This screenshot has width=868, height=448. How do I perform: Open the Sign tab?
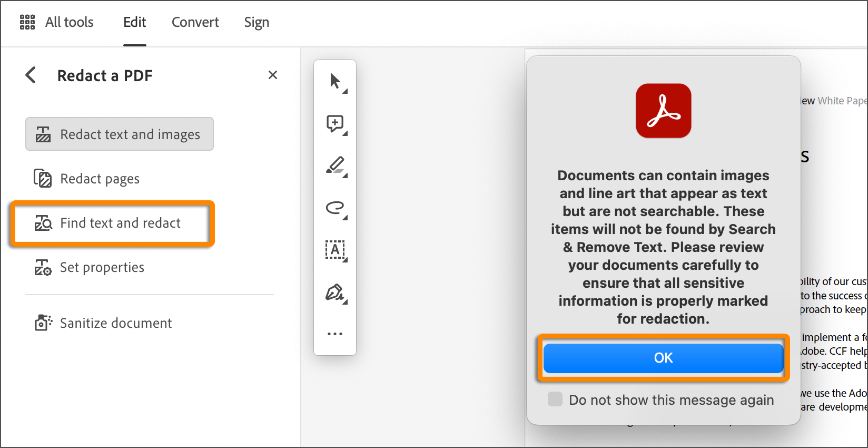(x=257, y=22)
